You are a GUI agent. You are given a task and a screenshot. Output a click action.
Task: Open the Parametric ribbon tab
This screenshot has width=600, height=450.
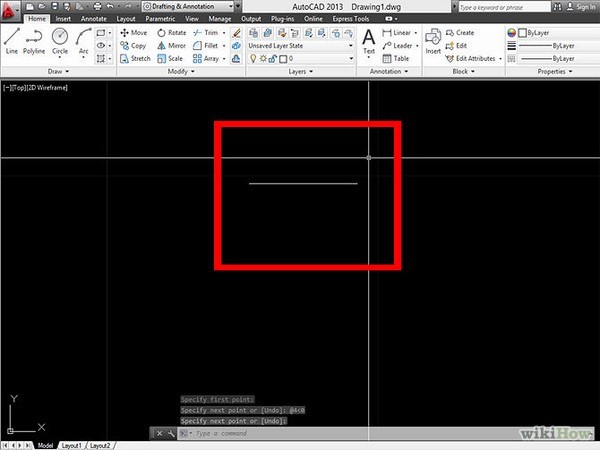[160, 19]
